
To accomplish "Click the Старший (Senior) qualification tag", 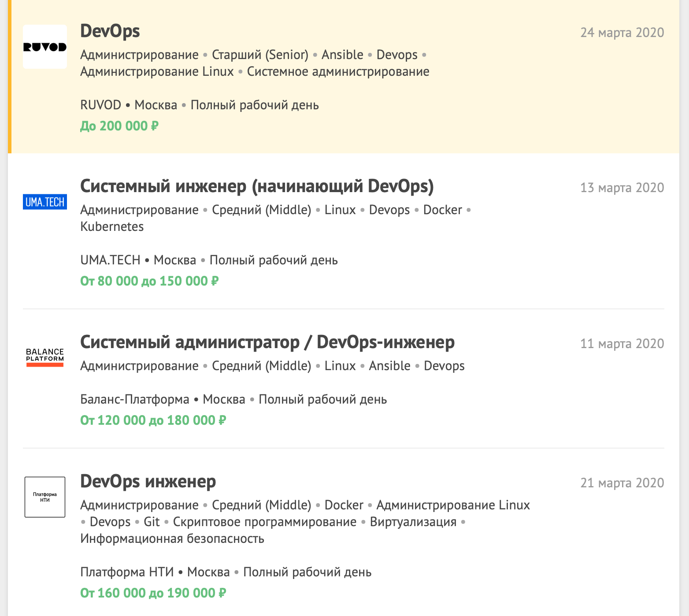I will click(x=260, y=55).
